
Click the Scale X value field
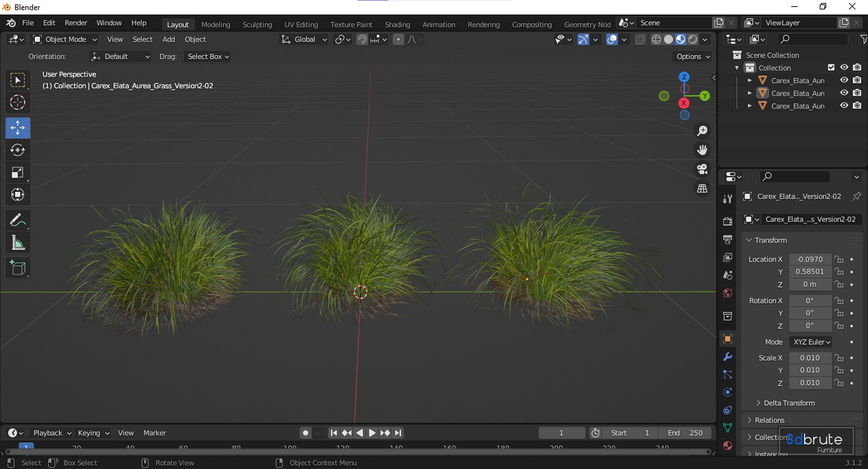point(809,358)
